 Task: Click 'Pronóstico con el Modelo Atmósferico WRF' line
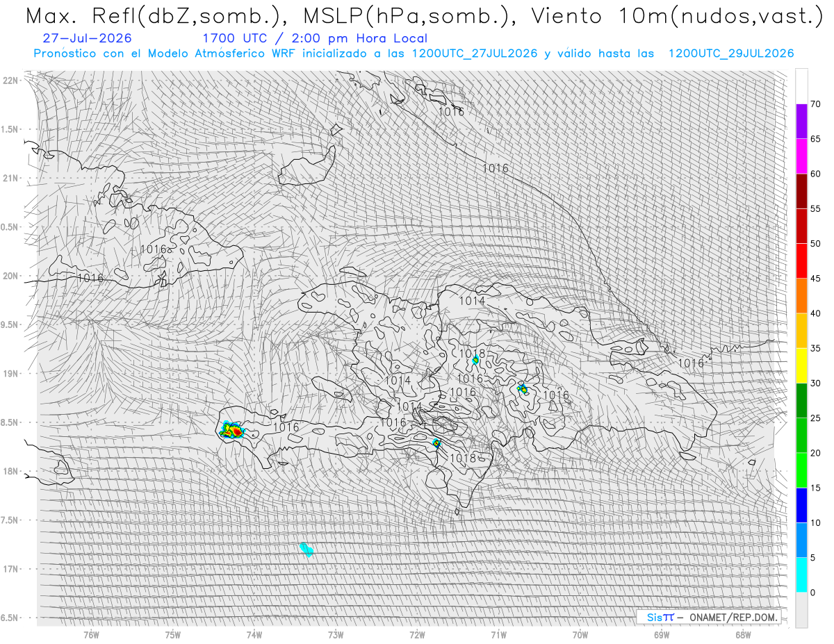[414, 53]
